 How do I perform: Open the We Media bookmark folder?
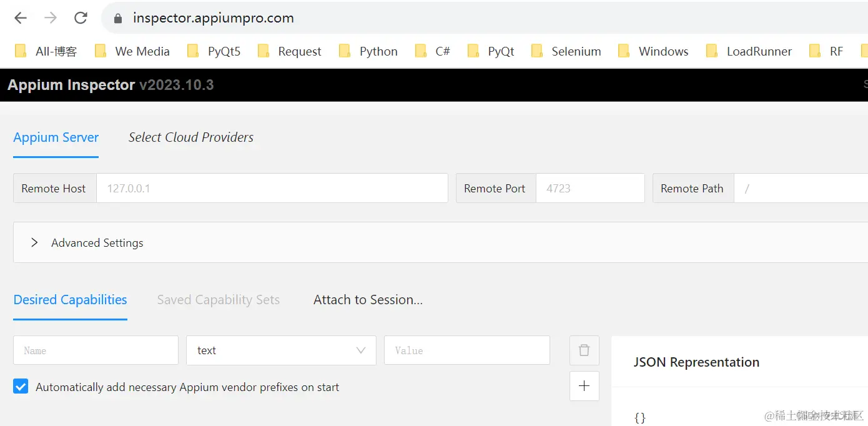point(132,51)
